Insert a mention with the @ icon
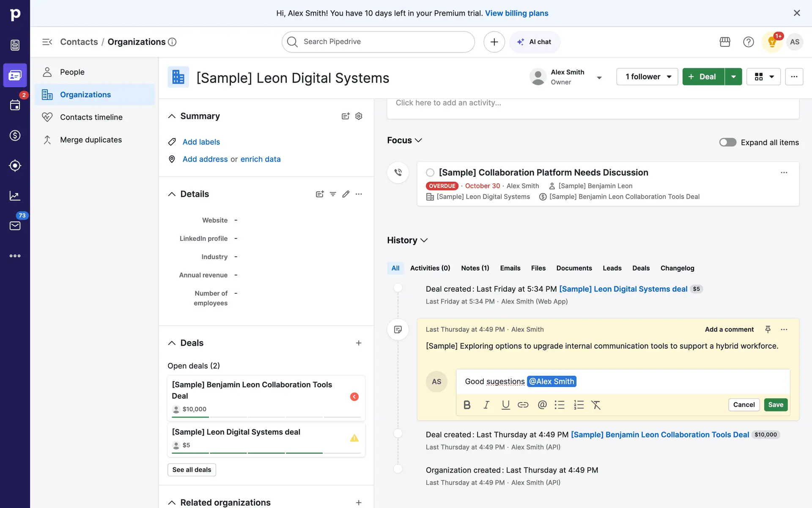The width and height of the screenshot is (812, 508). coord(542,405)
